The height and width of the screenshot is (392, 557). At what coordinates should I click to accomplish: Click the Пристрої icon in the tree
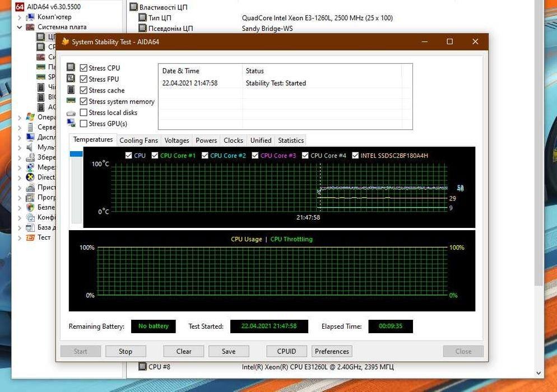pos(31,187)
